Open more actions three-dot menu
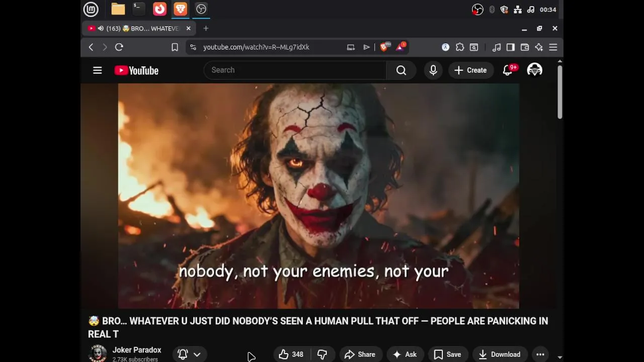The image size is (644, 362). point(540,354)
